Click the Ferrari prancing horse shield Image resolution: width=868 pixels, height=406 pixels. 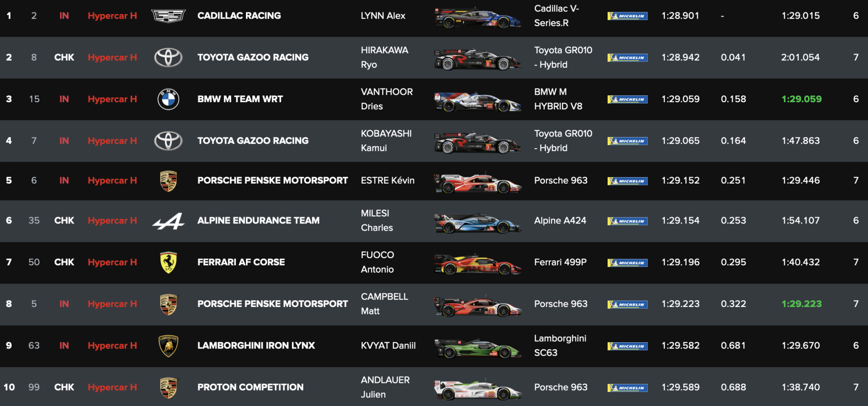pyautogui.click(x=168, y=263)
